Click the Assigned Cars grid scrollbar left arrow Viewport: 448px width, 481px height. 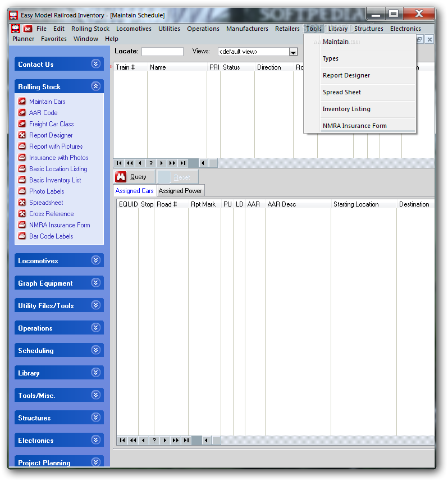pos(206,441)
